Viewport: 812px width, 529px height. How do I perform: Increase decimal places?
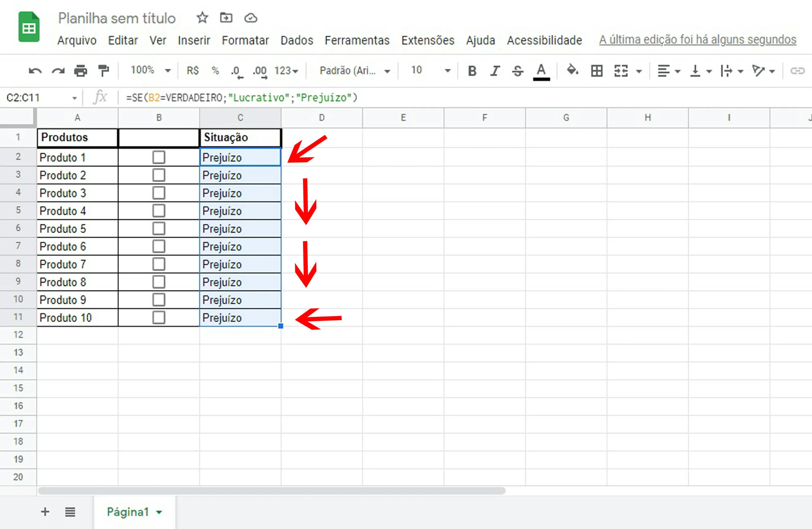(x=260, y=72)
